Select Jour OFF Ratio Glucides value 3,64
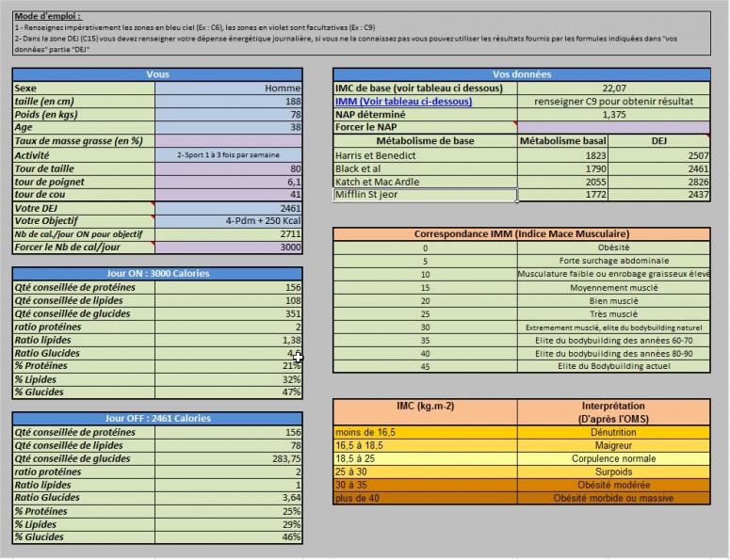 click(x=229, y=498)
